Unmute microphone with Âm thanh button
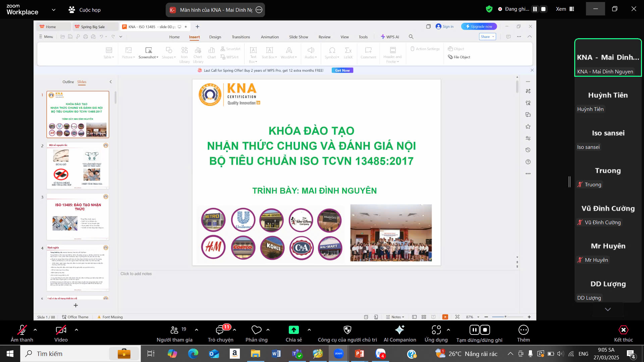The width and height of the screenshot is (644, 362). click(x=22, y=330)
